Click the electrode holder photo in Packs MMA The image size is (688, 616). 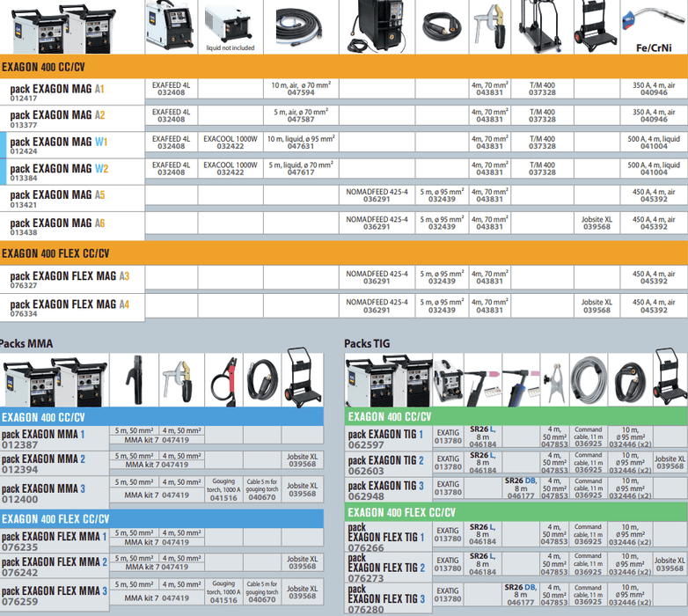[x=135, y=380]
